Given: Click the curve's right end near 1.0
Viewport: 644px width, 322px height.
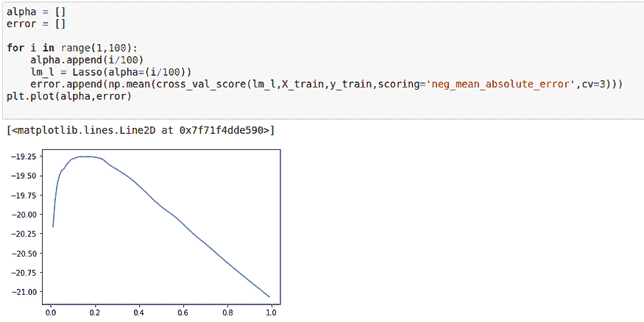Looking at the screenshot, I should pyautogui.click(x=269, y=297).
